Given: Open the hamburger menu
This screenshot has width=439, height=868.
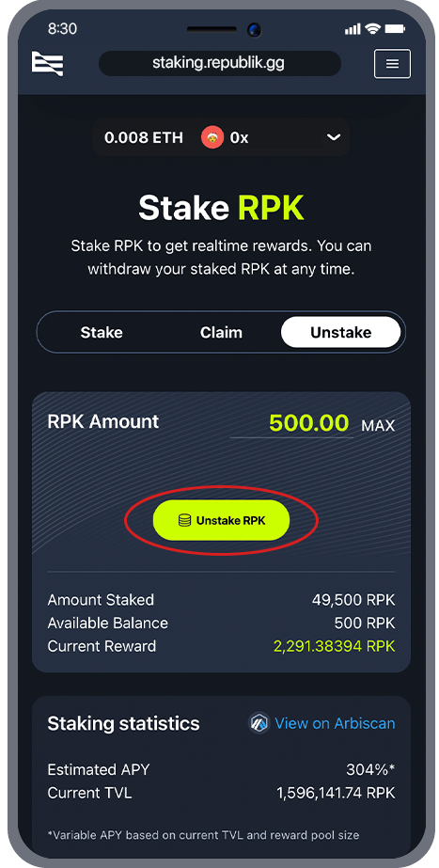Looking at the screenshot, I should (392, 64).
